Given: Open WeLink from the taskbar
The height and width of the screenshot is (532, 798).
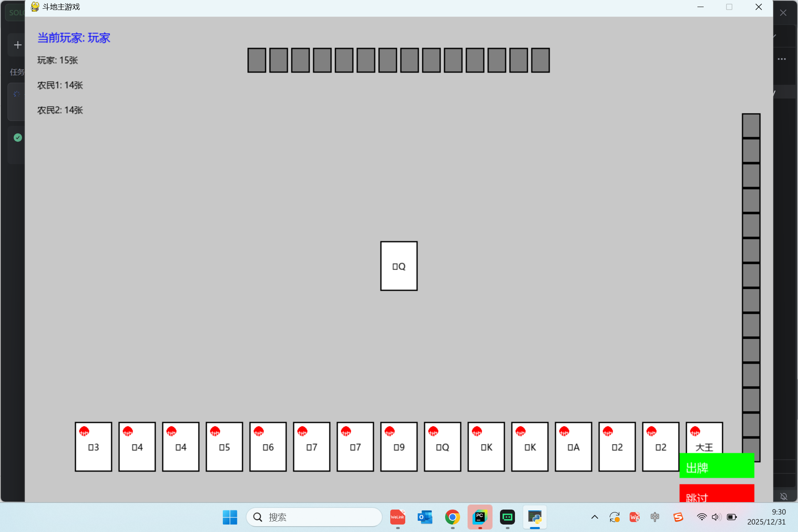Looking at the screenshot, I should 397,517.
